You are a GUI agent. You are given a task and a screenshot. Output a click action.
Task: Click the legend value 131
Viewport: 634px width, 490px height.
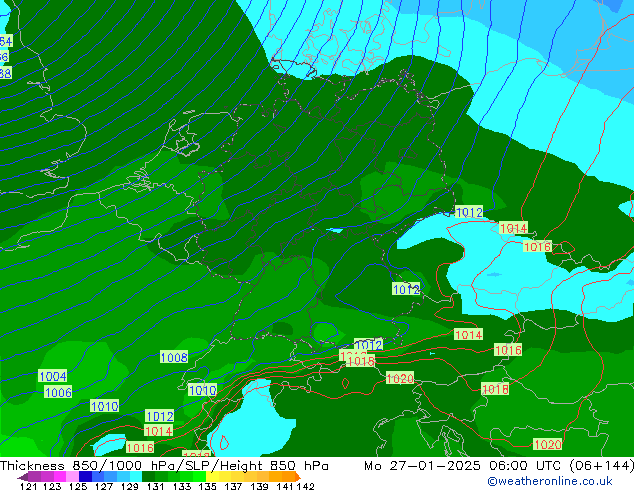point(156,486)
